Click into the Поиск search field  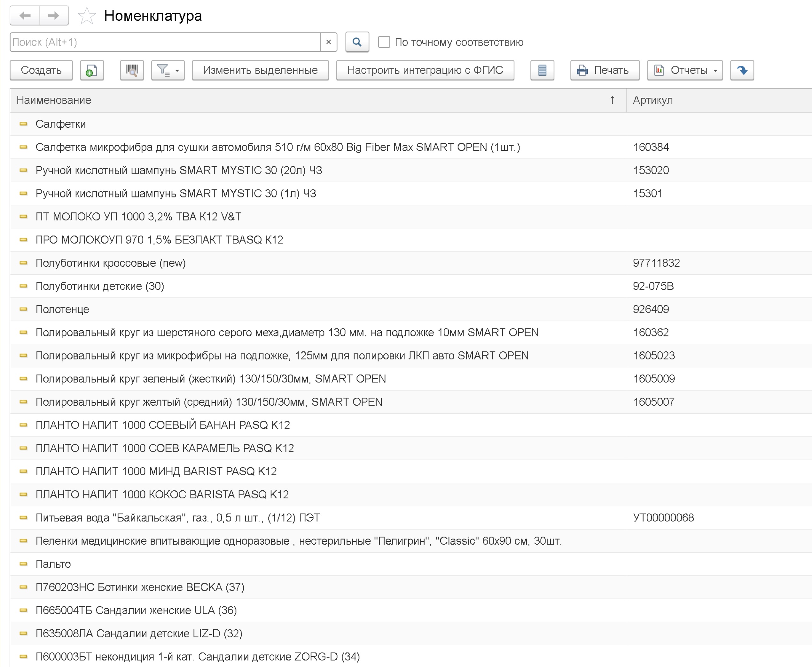point(165,42)
